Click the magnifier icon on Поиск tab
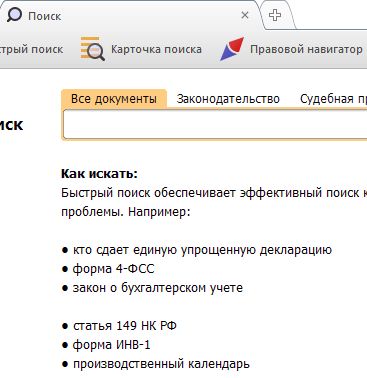 tap(14, 15)
